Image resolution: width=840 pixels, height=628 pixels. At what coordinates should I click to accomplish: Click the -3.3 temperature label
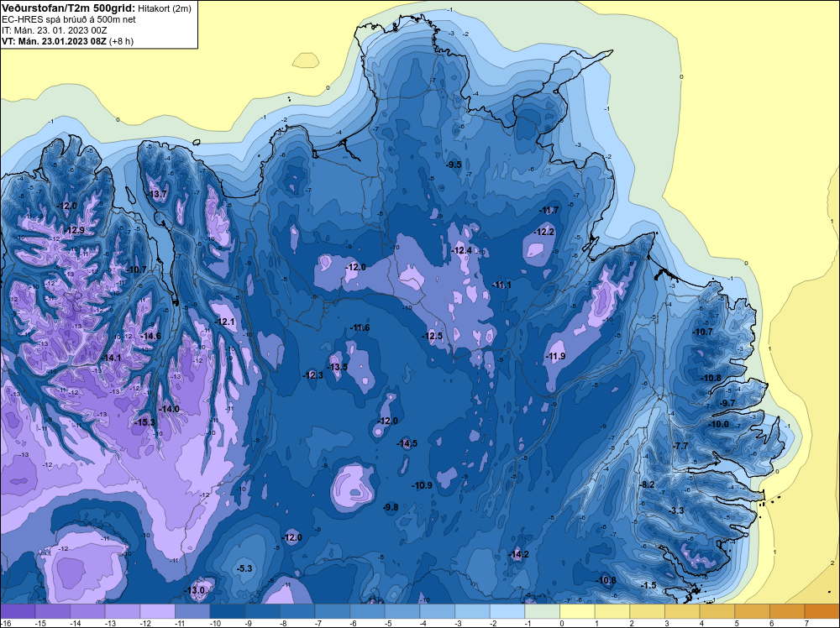[677, 510]
